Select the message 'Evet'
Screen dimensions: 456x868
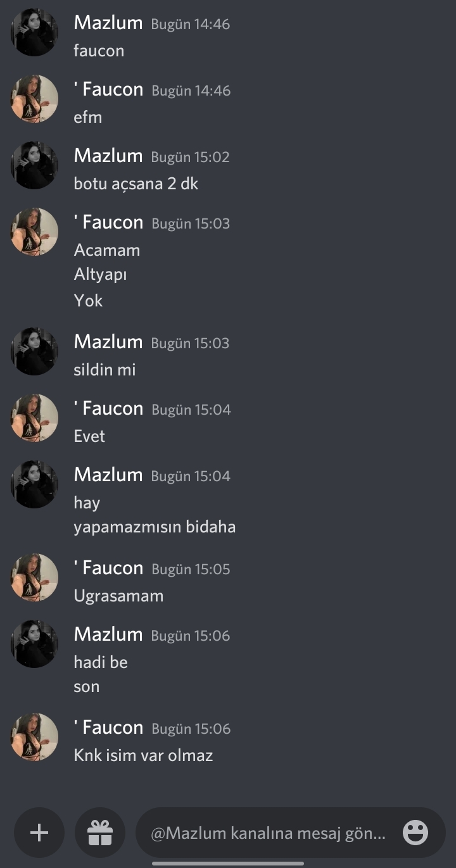pyautogui.click(x=89, y=436)
